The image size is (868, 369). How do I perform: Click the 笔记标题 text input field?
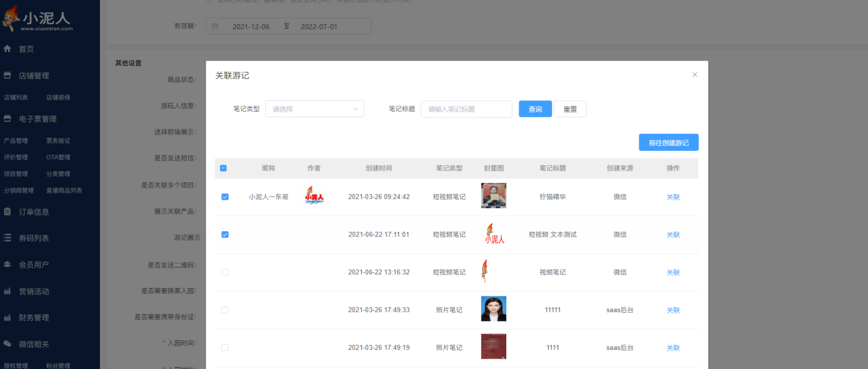point(466,109)
